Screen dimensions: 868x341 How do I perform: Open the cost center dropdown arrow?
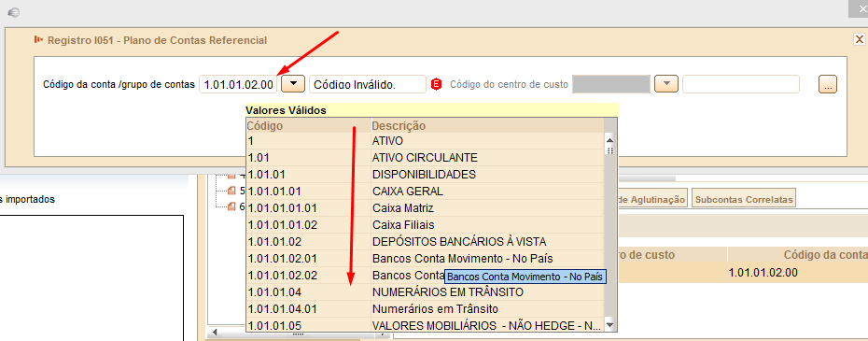coord(666,84)
